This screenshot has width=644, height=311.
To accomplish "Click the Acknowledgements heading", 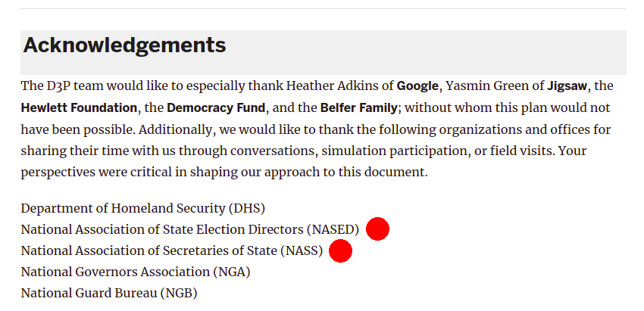I will pos(124,45).
